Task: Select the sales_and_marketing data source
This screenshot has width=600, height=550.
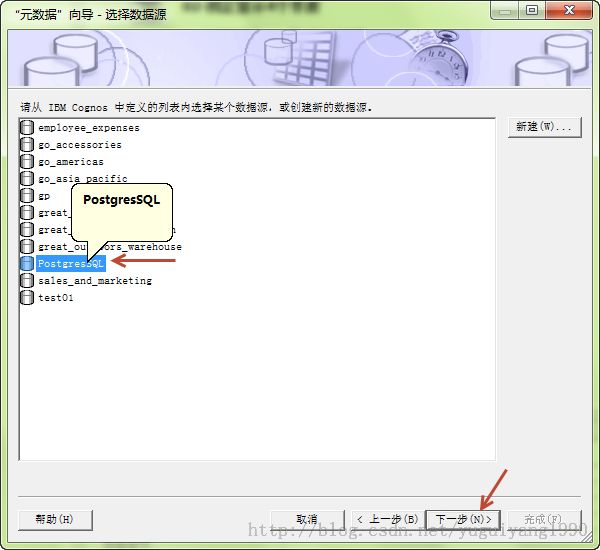Action: 95,281
